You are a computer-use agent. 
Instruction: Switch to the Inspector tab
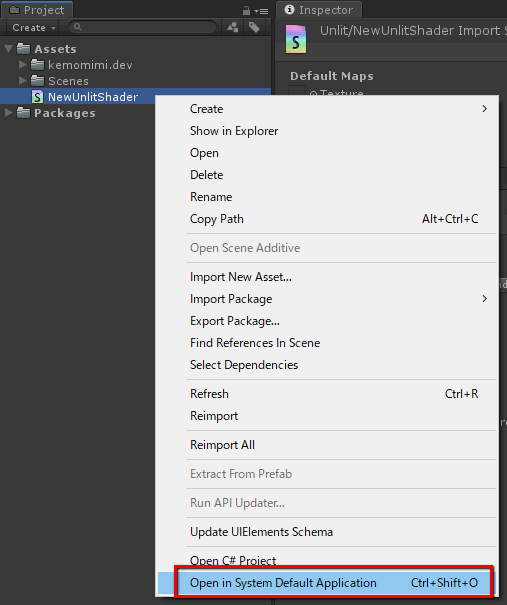[x=319, y=10]
